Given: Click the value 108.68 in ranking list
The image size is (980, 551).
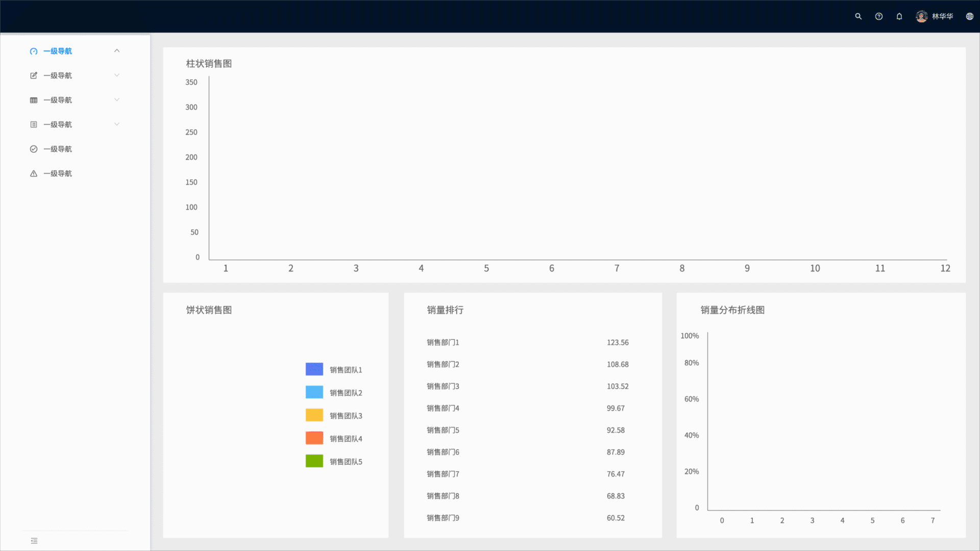Looking at the screenshot, I should [618, 364].
